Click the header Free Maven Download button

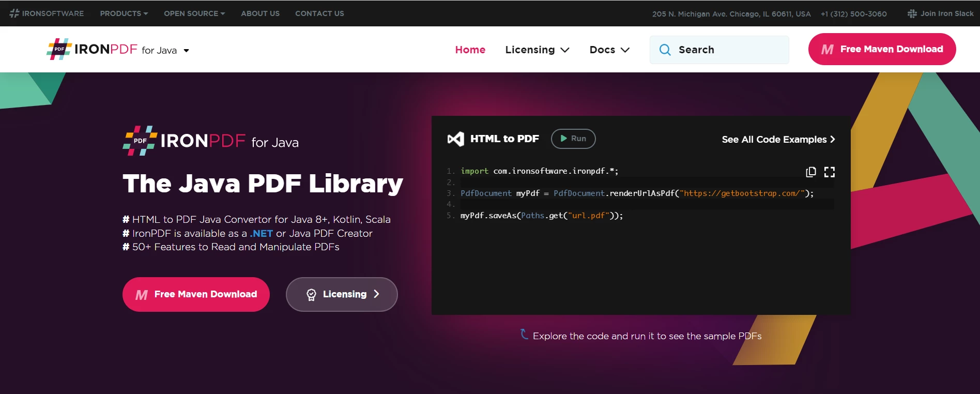(x=882, y=49)
